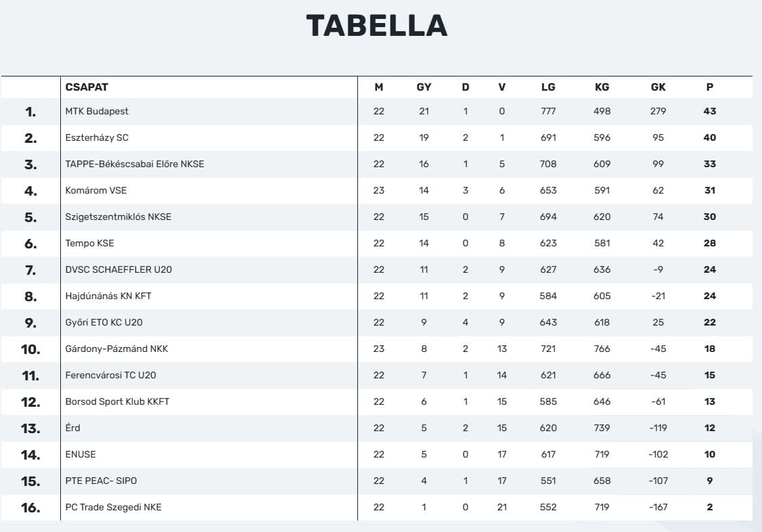Image resolution: width=762 pixels, height=532 pixels.
Task: Click the GK goal difference header
Action: (658, 87)
